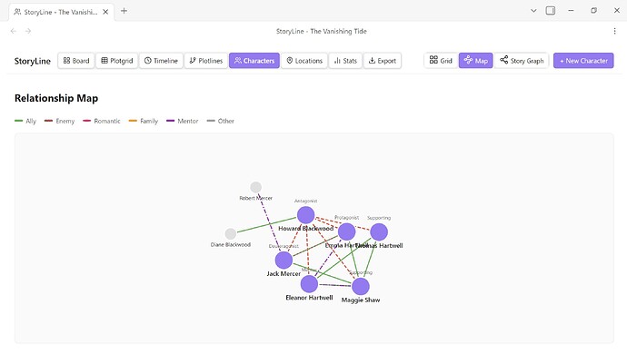The image size is (627, 364).
Task: Click the grey Robert Mercer node
Action: (255, 187)
